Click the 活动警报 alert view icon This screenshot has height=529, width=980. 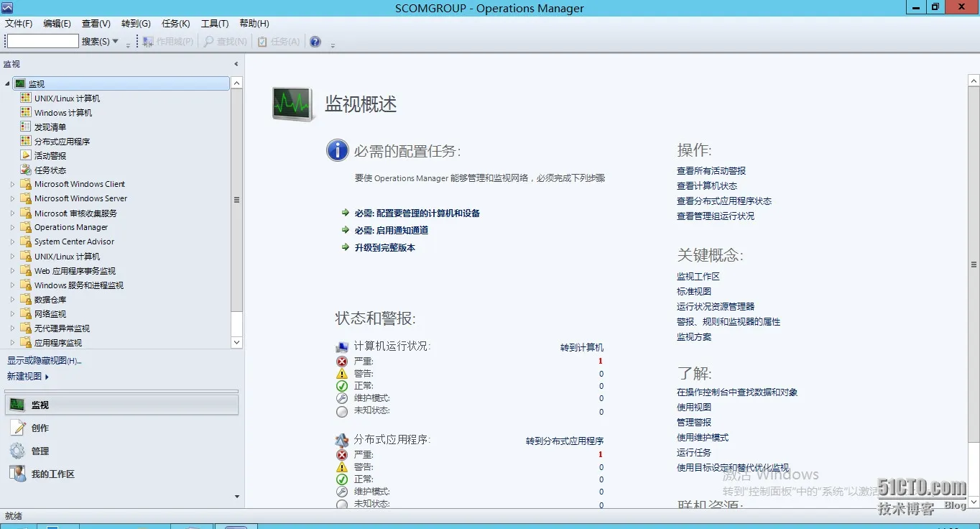25,155
